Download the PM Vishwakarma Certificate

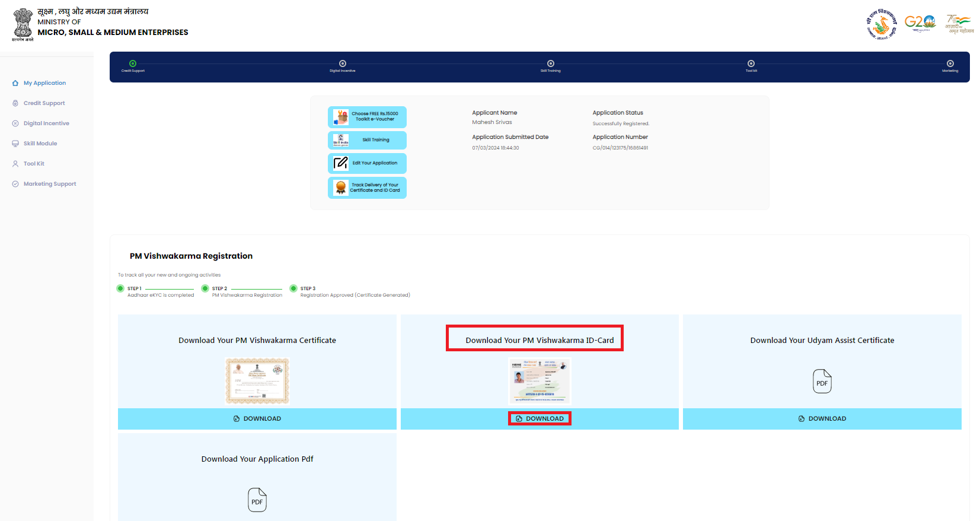[x=257, y=418]
